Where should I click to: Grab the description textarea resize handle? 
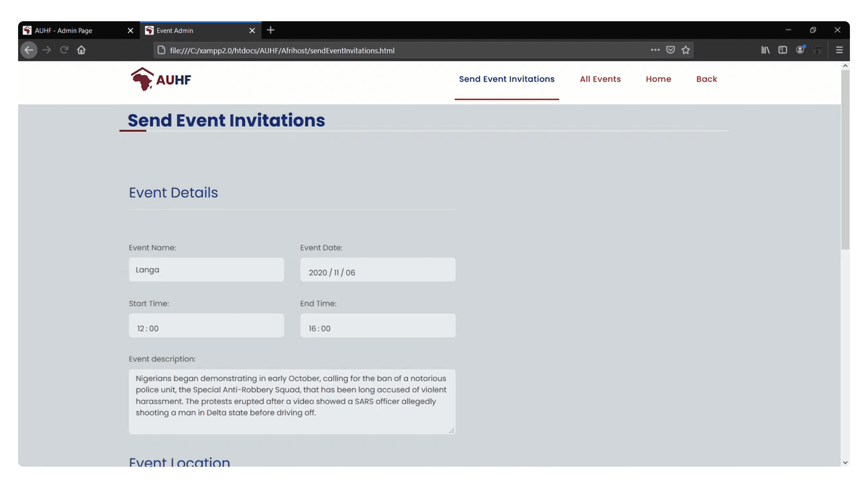452,431
